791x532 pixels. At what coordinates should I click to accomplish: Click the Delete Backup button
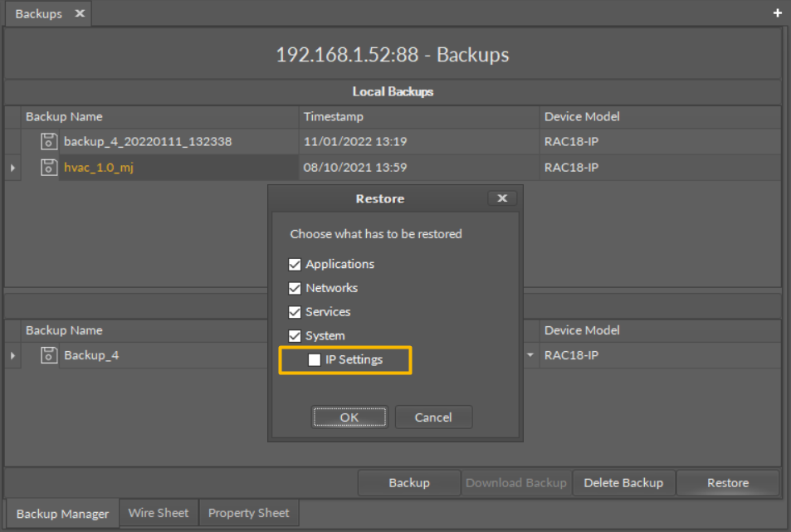coord(623,483)
